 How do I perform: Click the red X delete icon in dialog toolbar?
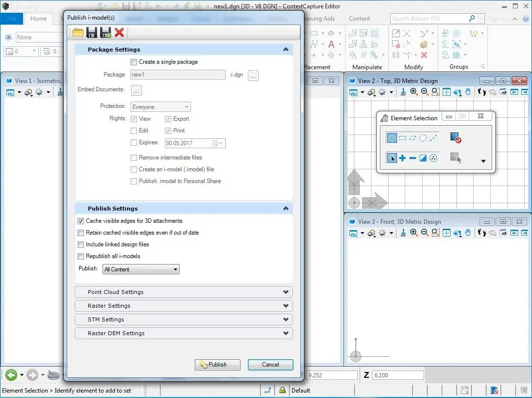click(x=119, y=32)
